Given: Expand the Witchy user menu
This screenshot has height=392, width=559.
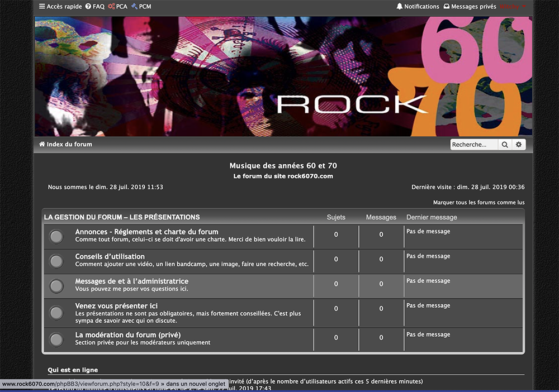Looking at the screenshot, I should click(513, 6).
